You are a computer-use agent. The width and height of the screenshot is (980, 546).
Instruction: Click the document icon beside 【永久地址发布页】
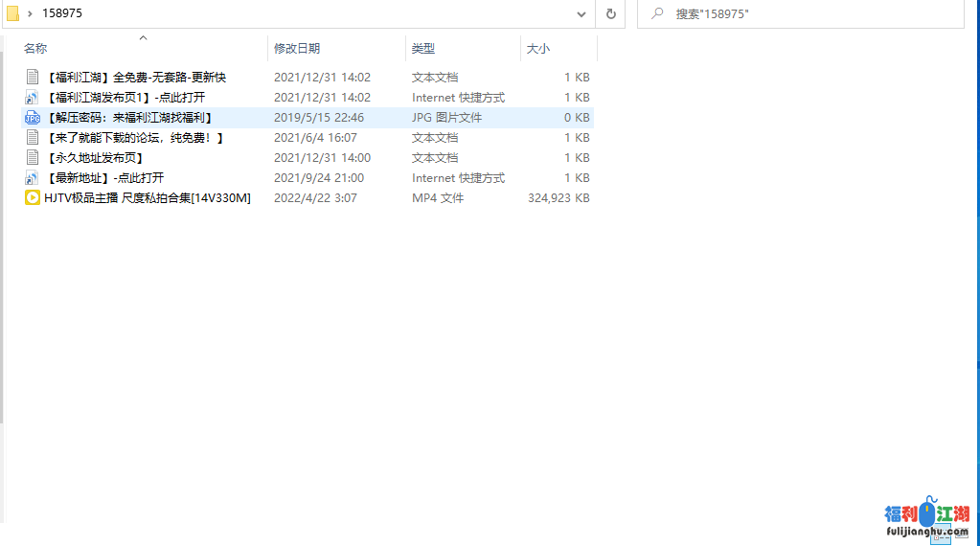32,158
